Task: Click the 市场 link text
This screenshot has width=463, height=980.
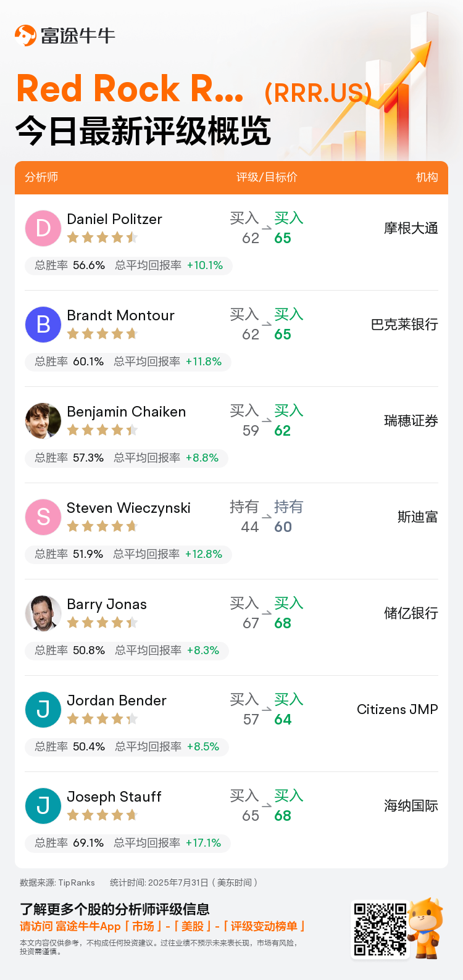Action: 143,926
